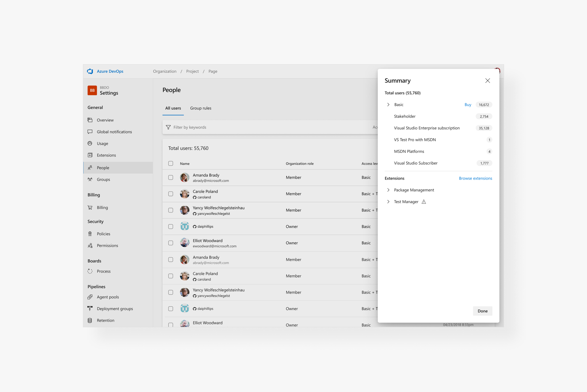Click the Azure DevOps logo icon
Screen dimensions: 587x392
click(x=90, y=71)
